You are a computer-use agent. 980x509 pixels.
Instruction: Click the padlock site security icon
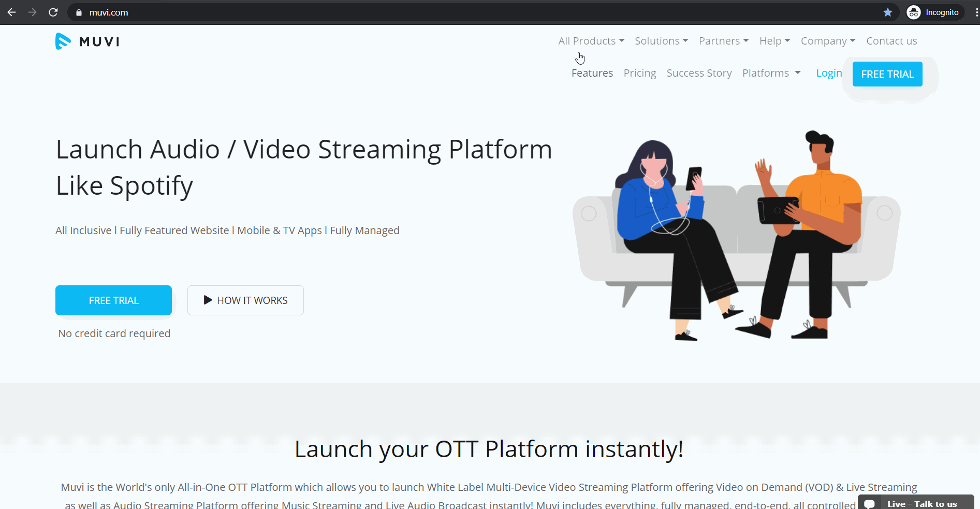pyautogui.click(x=79, y=12)
